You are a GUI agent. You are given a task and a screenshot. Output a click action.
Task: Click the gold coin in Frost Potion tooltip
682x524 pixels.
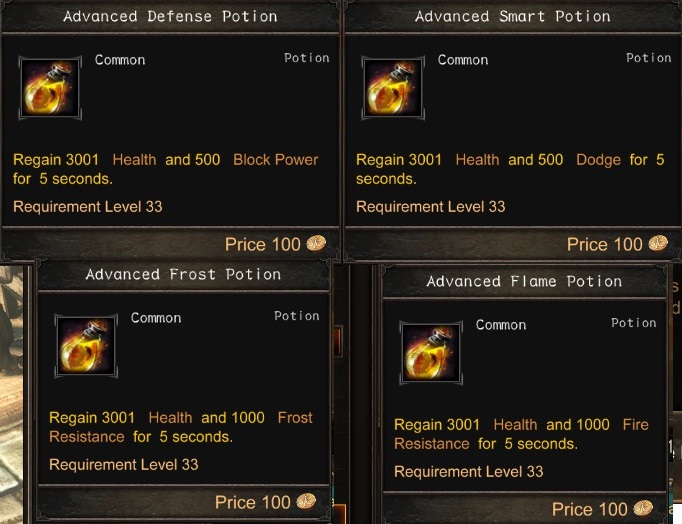[x=305, y=501]
